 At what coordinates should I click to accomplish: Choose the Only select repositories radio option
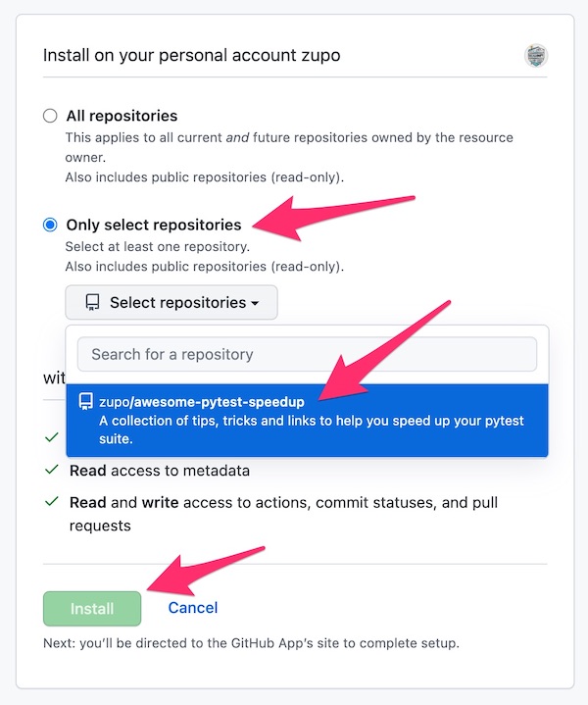coord(50,226)
